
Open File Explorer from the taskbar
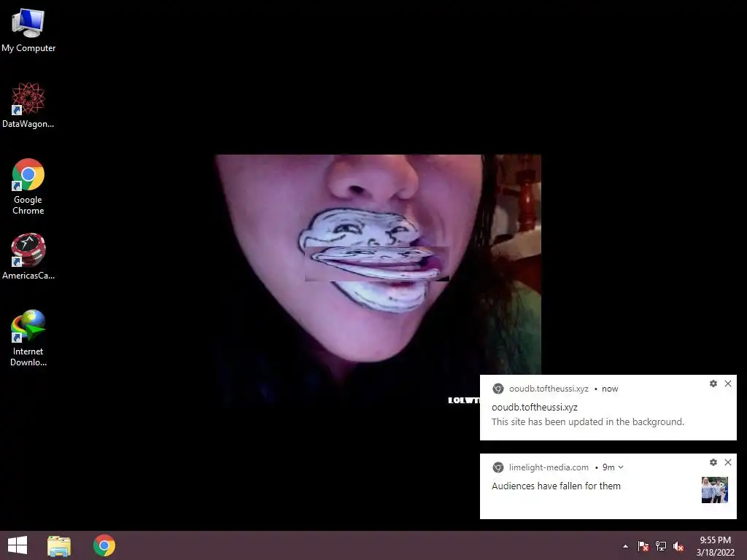pos(59,545)
